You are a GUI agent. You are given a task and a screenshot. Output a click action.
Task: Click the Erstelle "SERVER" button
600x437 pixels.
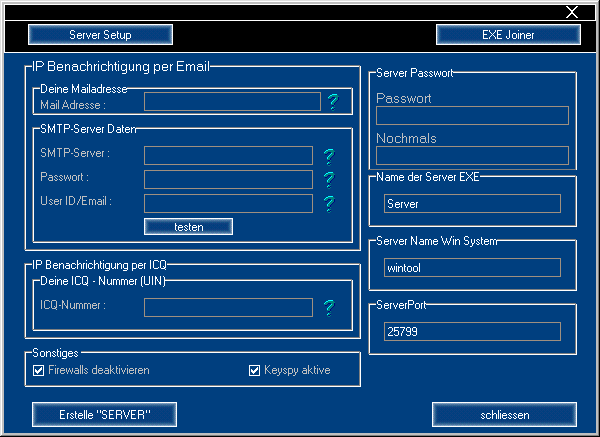[104, 414]
